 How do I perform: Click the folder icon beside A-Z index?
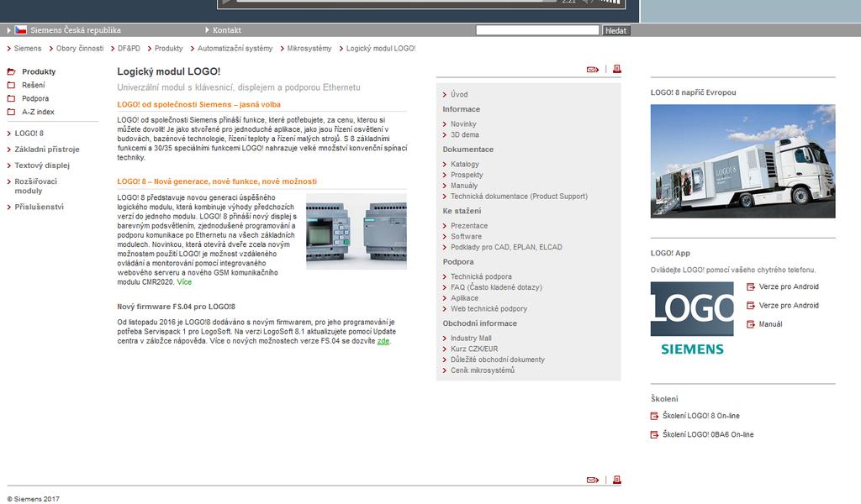point(11,112)
